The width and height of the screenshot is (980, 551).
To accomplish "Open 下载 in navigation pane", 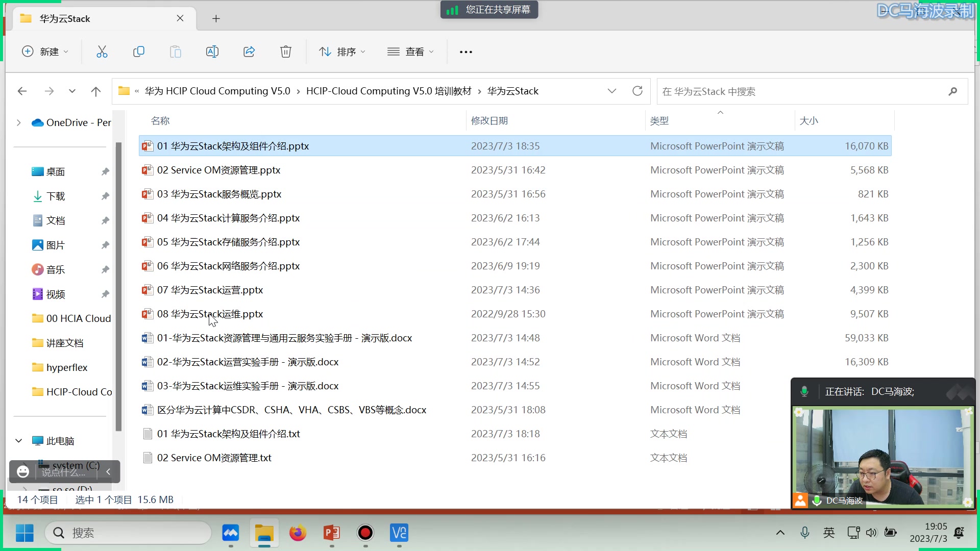I will click(x=56, y=196).
